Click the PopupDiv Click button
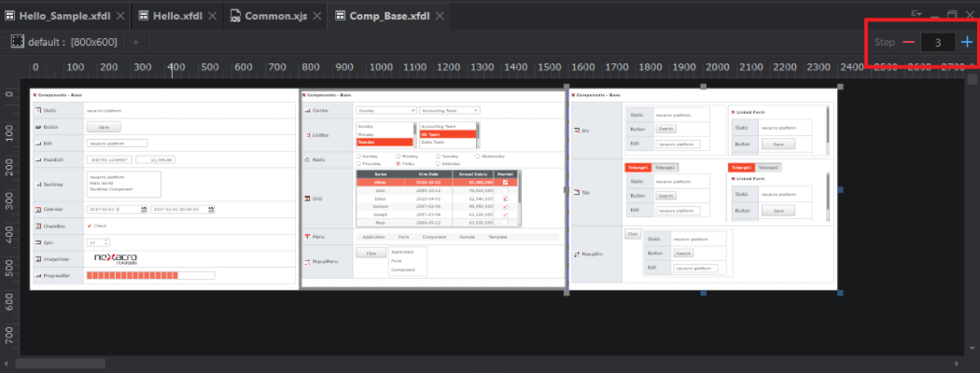Image resolution: width=980 pixels, height=373 pixels. click(633, 234)
